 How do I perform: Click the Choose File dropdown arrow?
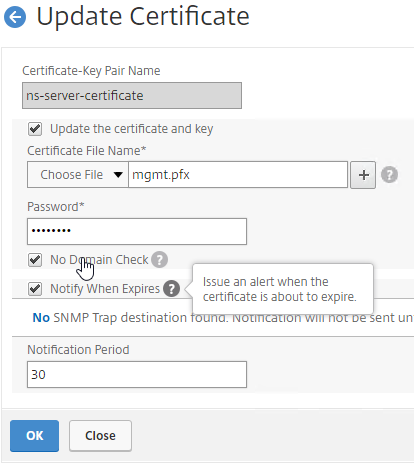[x=118, y=175]
